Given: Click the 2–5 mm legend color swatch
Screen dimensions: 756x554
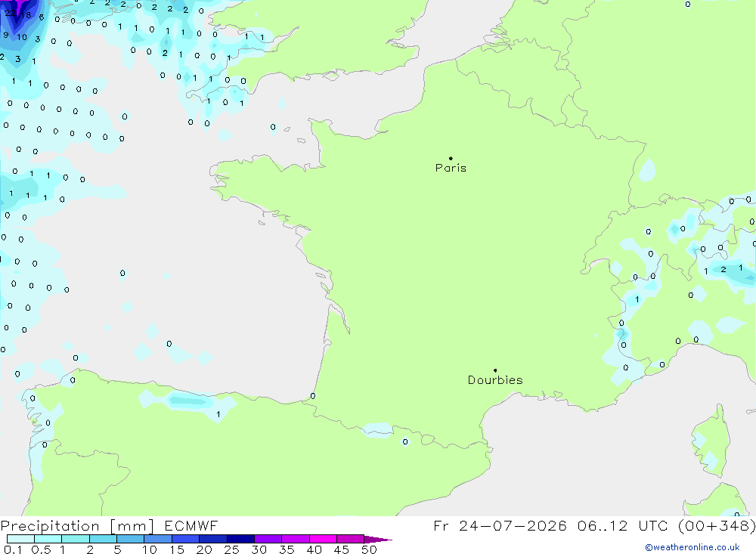Looking at the screenshot, I should point(103,539).
